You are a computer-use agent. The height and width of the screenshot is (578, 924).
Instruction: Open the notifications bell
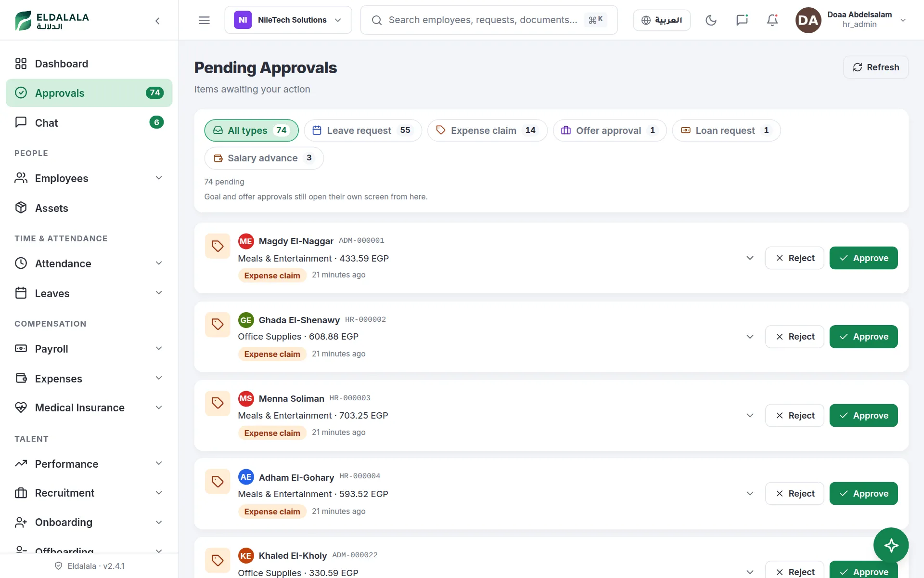pos(772,20)
